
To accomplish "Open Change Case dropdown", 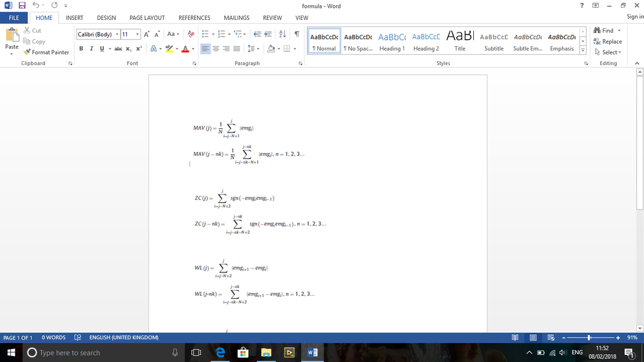I will coord(173,35).
